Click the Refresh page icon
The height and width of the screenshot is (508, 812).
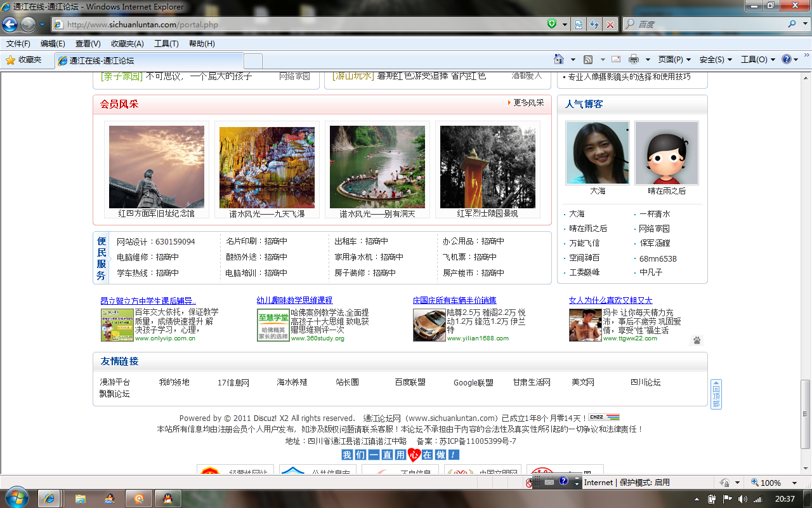click(594, 24)
